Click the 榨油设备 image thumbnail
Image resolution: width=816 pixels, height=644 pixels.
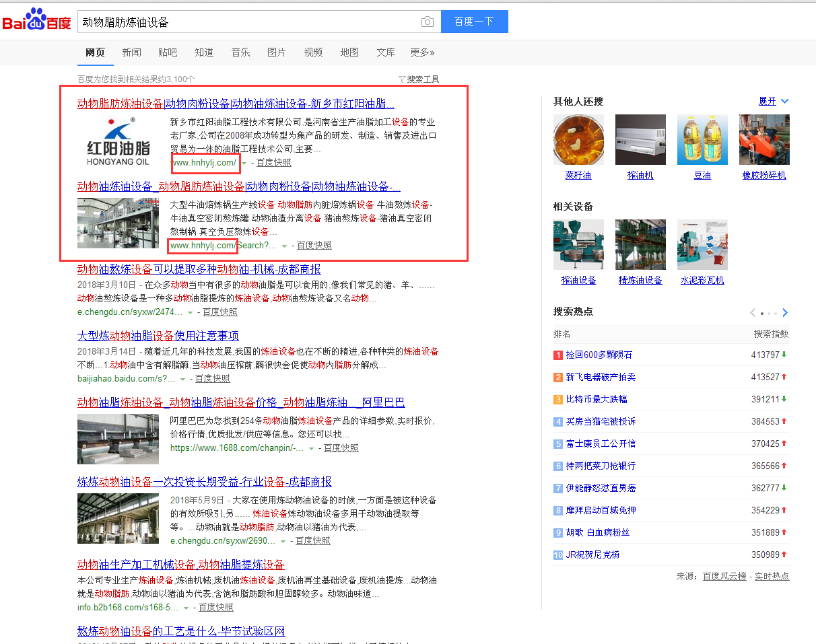[578, 245]
